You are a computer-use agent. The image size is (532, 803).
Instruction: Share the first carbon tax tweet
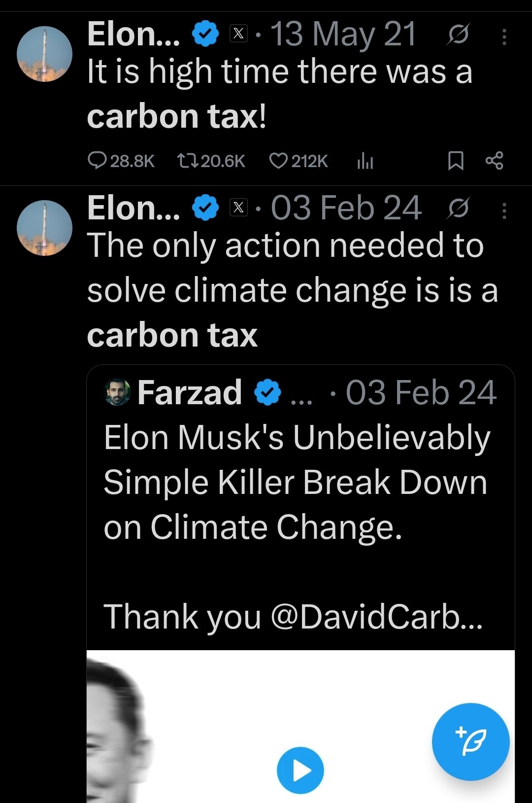[x=494, y=161]
